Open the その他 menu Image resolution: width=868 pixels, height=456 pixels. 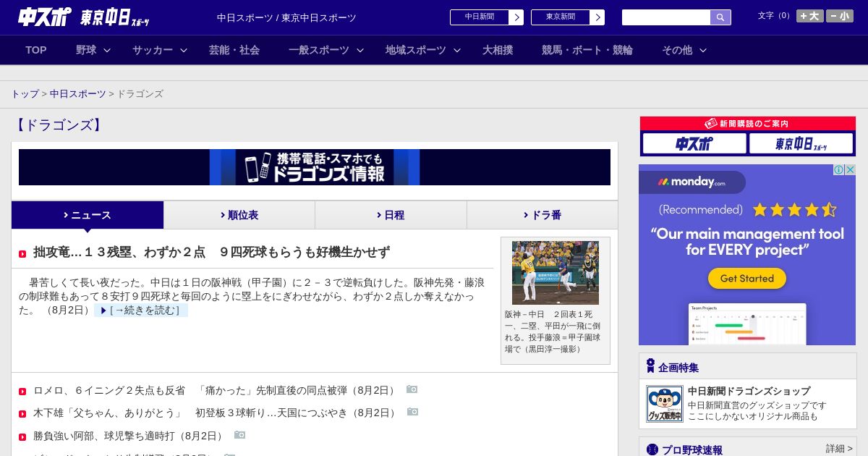point(677,50)
